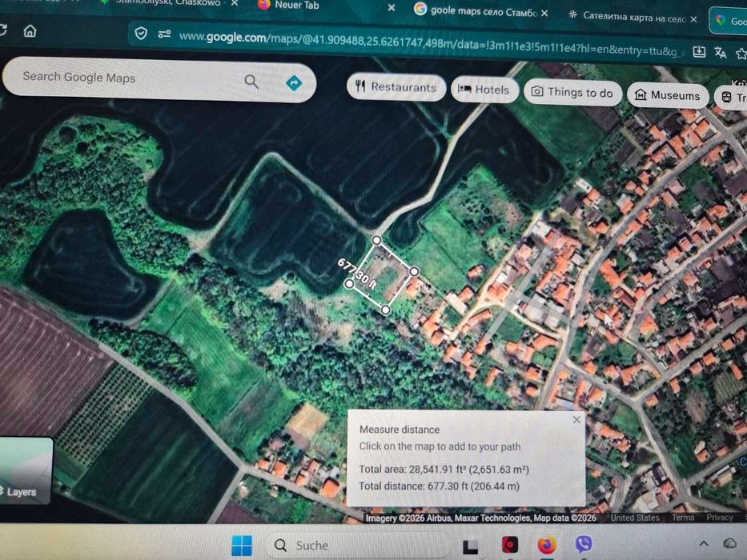
Task: Close the Neuer Tab browser tab
Action: pos(392,8)
